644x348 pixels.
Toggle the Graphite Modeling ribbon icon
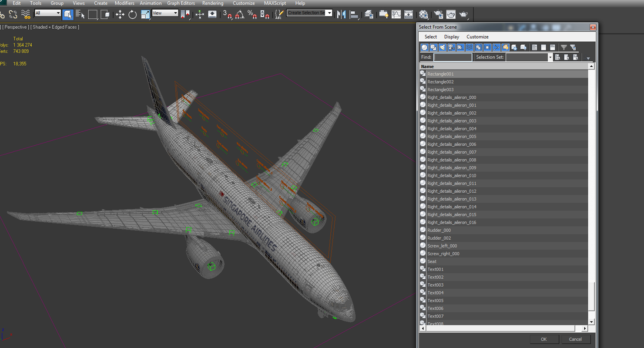pos(384,14)
